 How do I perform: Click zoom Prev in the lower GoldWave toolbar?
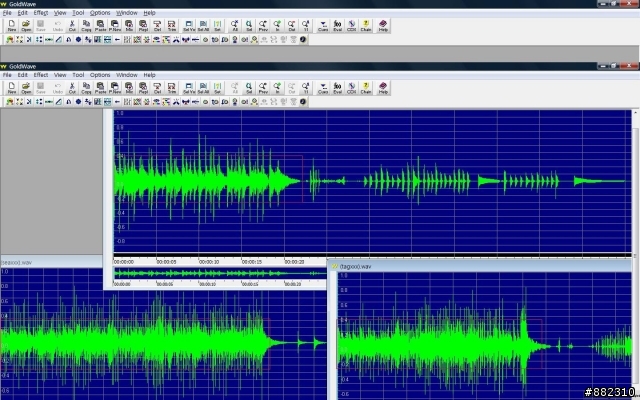(263, 87)
